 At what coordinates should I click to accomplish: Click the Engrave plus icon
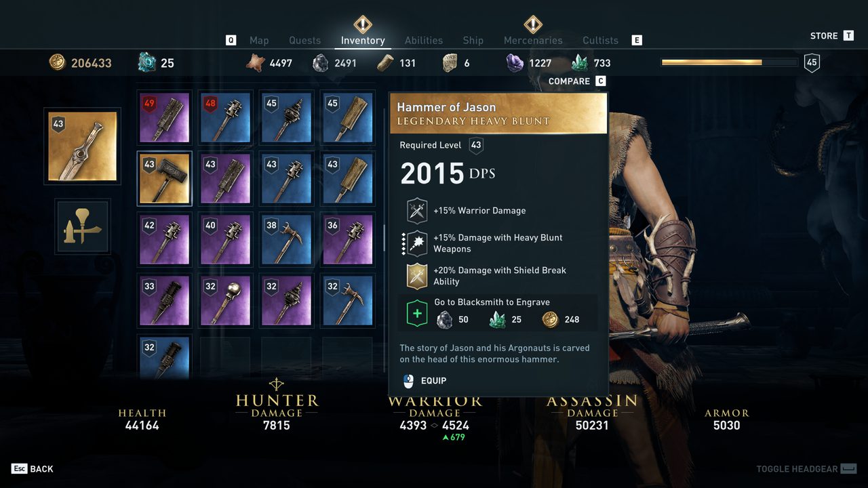[416, 314]
